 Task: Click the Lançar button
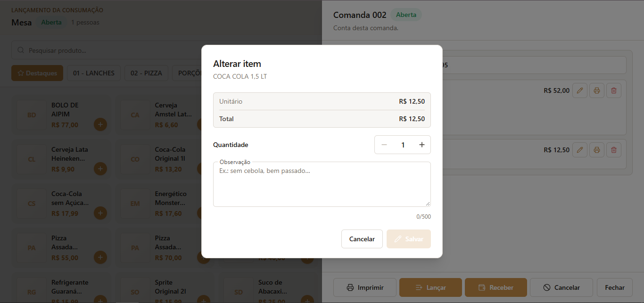point(430,287)
